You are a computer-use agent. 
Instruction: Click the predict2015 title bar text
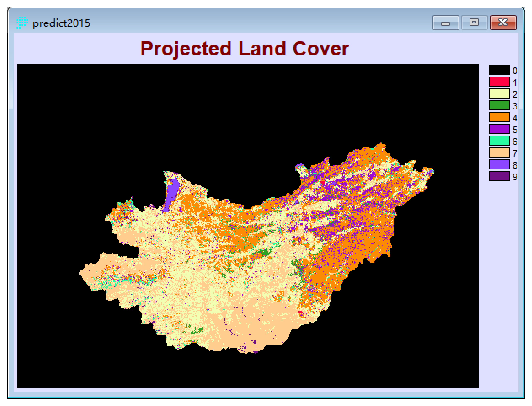click(61, 23)
